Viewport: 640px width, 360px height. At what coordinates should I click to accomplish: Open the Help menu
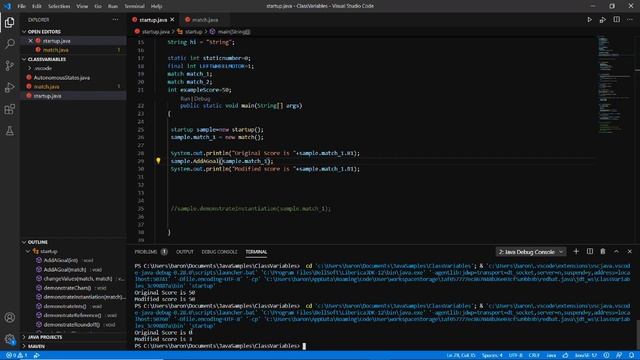click(x=156, y=6)
